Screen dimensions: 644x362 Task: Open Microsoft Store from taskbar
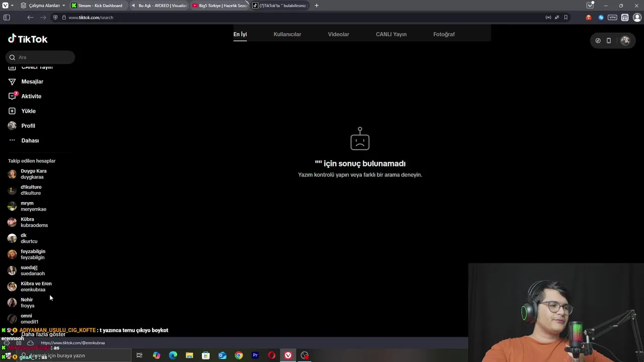tap(206, 355)
